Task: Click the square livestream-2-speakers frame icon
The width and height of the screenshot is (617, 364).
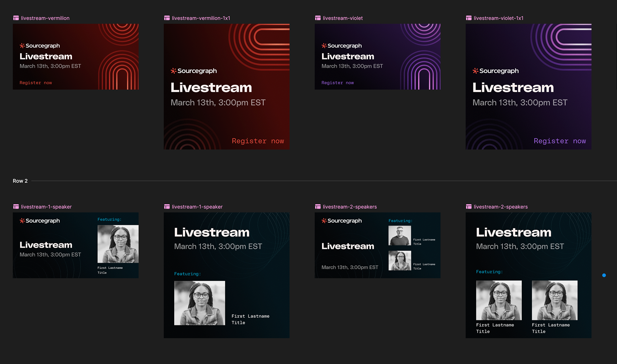Action: click(469, 207)
